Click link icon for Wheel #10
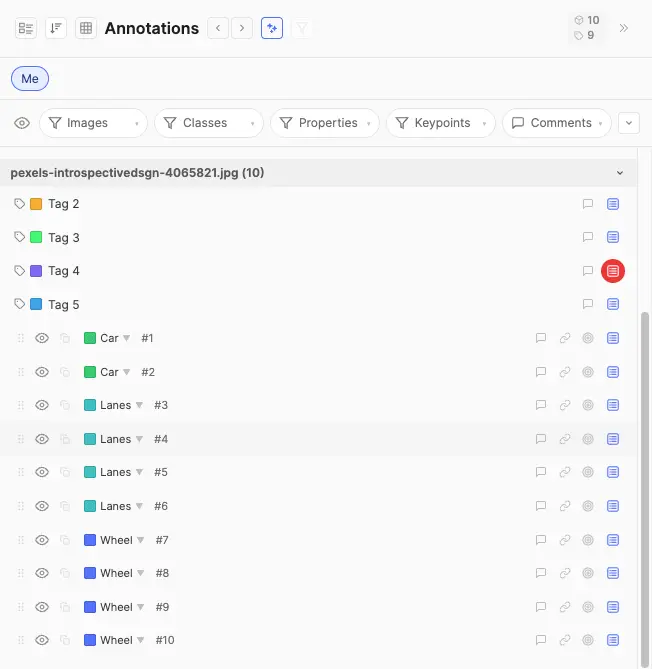The width and height of the screenshot is (652, 669). 565,640
